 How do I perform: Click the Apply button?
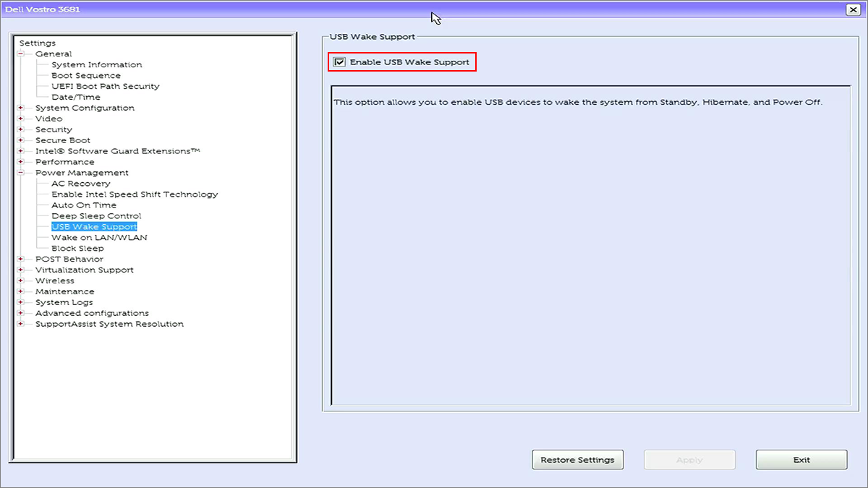point(689,460)
